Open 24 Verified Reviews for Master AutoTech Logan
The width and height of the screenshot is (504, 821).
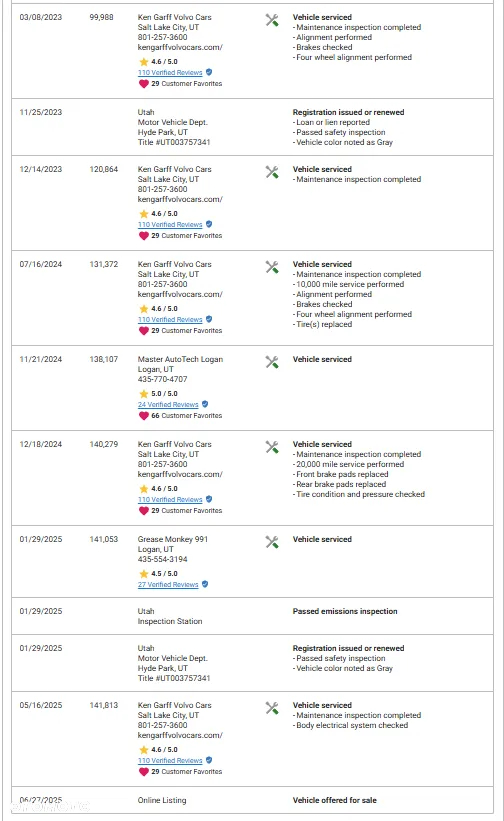click(x=168, y=405)
